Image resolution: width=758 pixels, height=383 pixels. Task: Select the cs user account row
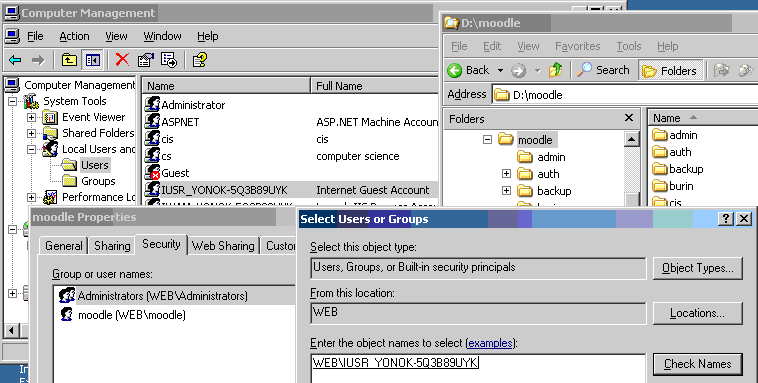(290, 156)
